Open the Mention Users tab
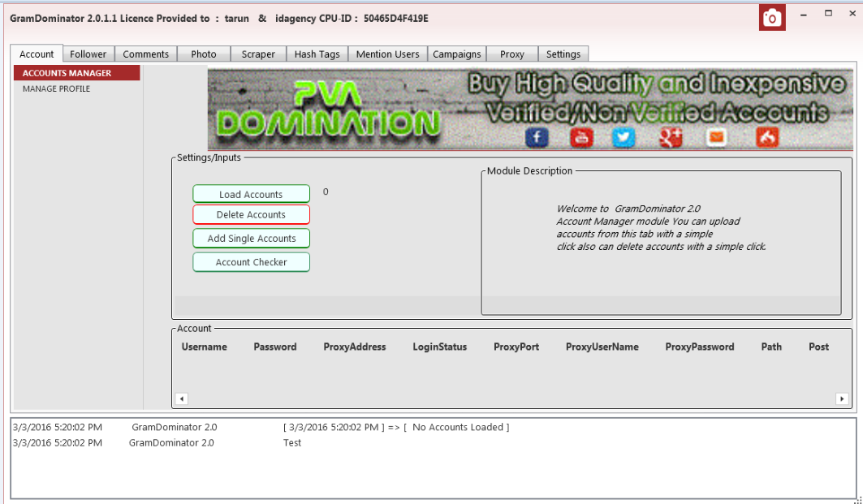 tap(387, 54)
